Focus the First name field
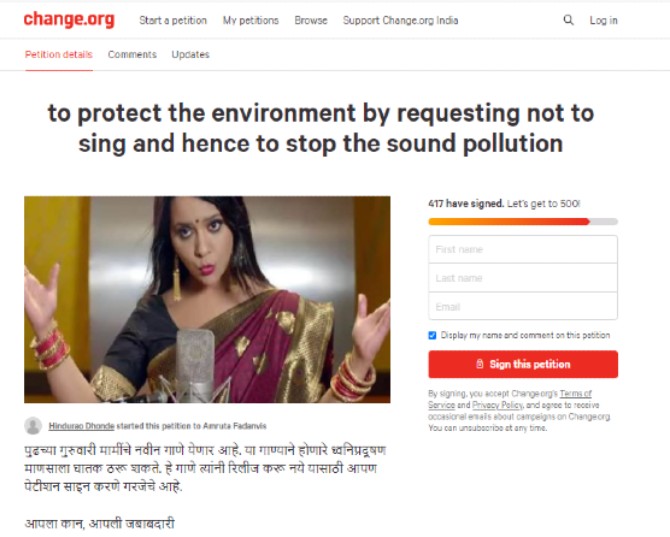The height and width of the screenshot is (537, 670). (x=523, y=249)
